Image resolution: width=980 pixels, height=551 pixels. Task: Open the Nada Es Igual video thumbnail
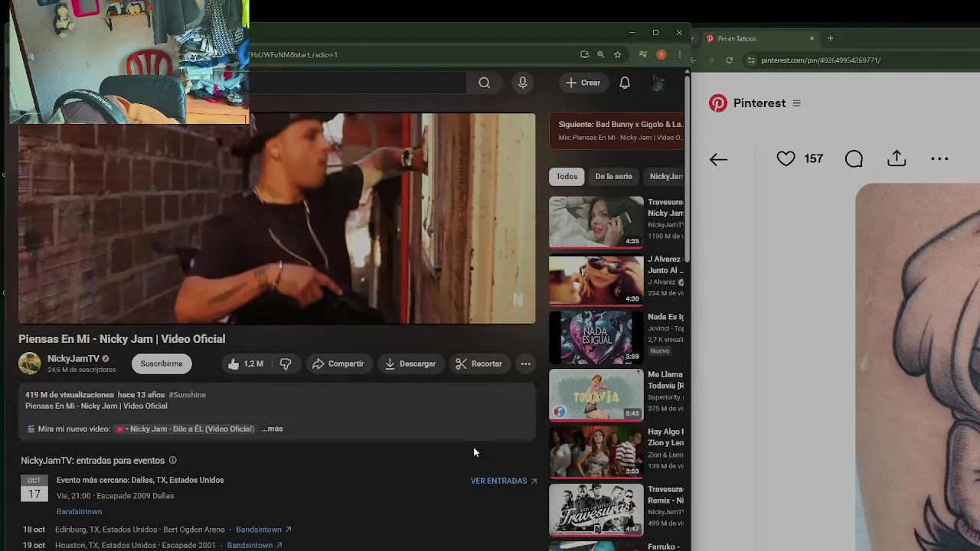pyautogui.click(x=596, y=337)
